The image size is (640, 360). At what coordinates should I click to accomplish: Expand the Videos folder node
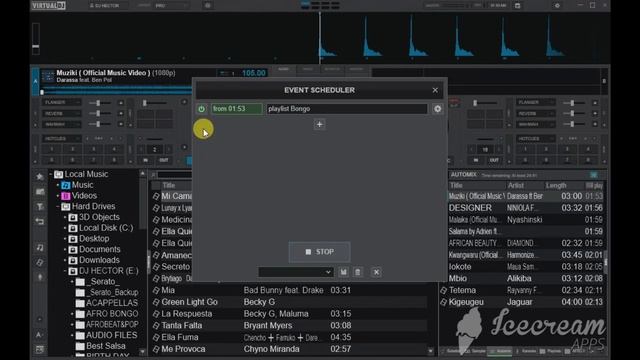click(58, 196)
